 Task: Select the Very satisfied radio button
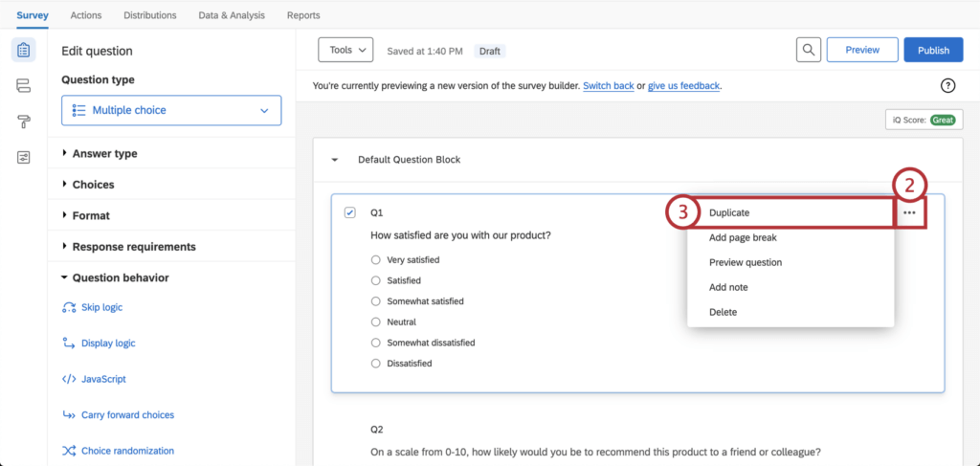tap(376, 259)
